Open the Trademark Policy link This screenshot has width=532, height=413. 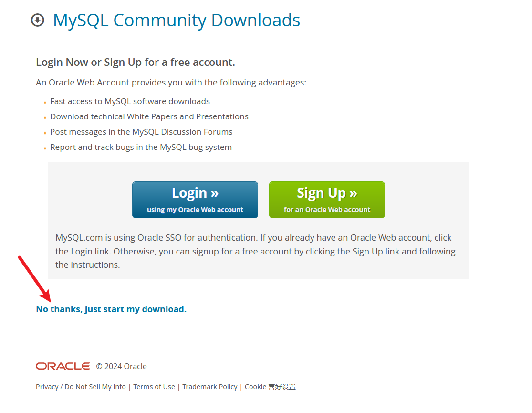(x=210, y=387)
